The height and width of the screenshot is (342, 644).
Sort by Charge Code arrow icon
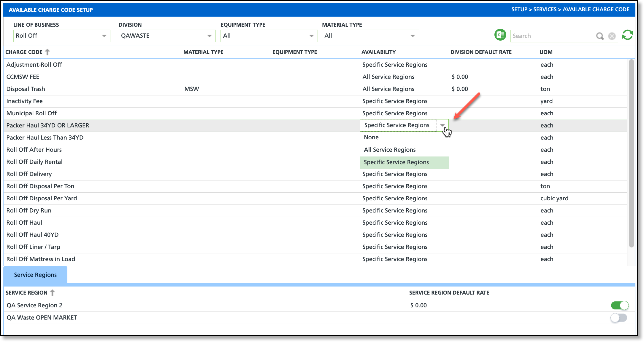pyautogui.click(x=47, y=52)
